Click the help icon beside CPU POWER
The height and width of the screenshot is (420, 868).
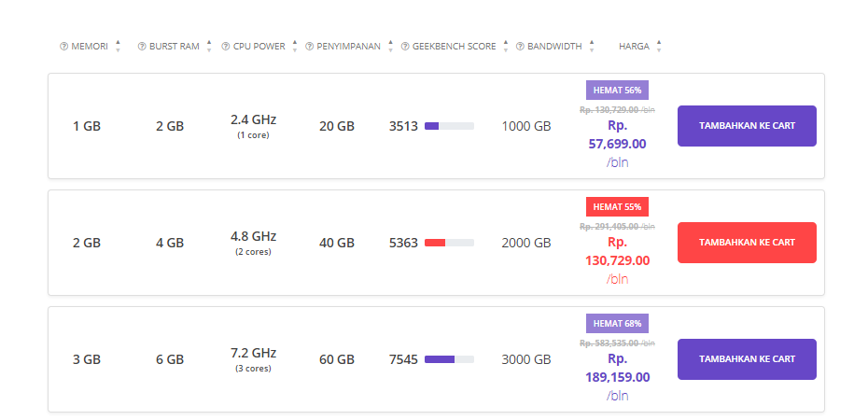225,47
